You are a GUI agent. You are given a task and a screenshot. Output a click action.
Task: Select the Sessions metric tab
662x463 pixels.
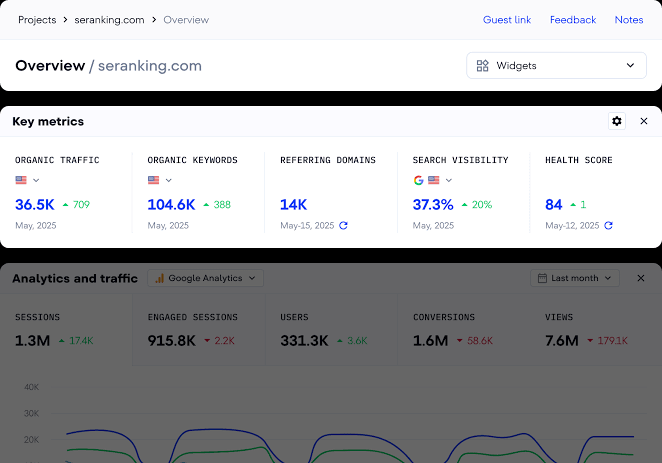pos(66,330)
